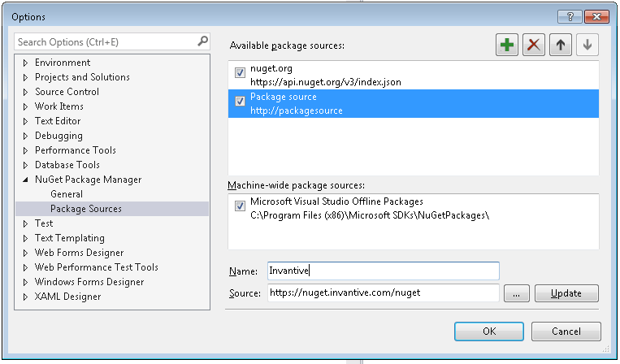The width and height of the screenshot is (620, 364).
Task: Expand Web Performance Test Tools node
Action: coord(25,267)
